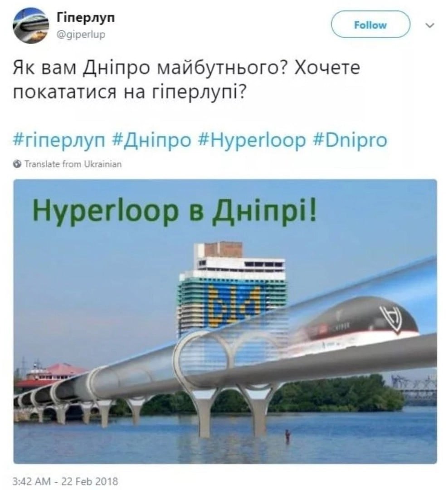Image resolution: width=448 pixels, height=490 pixels.
Task: Click Translate from Ukrainian
Action: [x=73, y=164]
